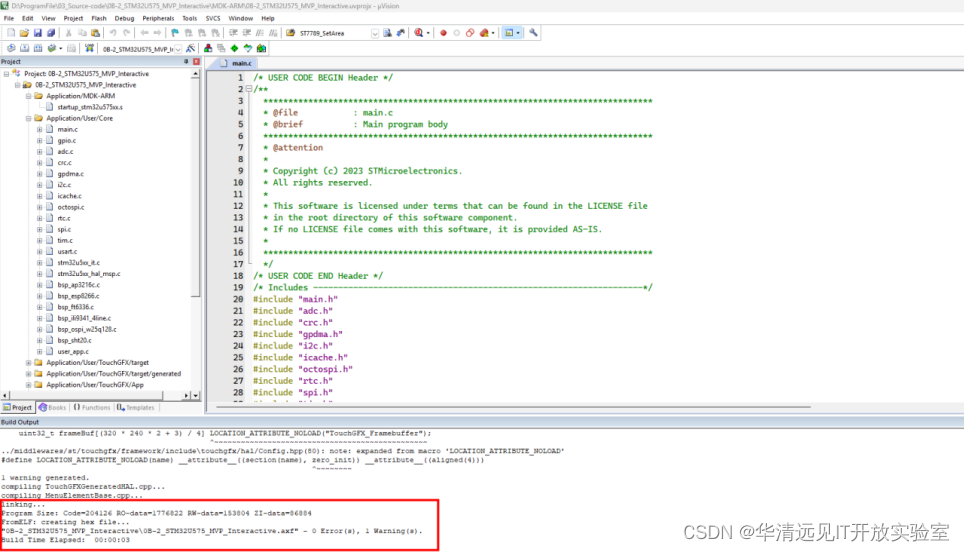Viewport: 964px width, 552px height.
Task: Select startup_stm32u575xx.s file
Action: 90,107
